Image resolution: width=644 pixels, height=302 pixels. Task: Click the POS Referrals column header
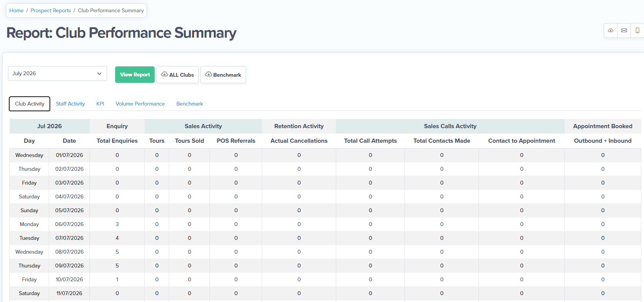coord(236,141)
